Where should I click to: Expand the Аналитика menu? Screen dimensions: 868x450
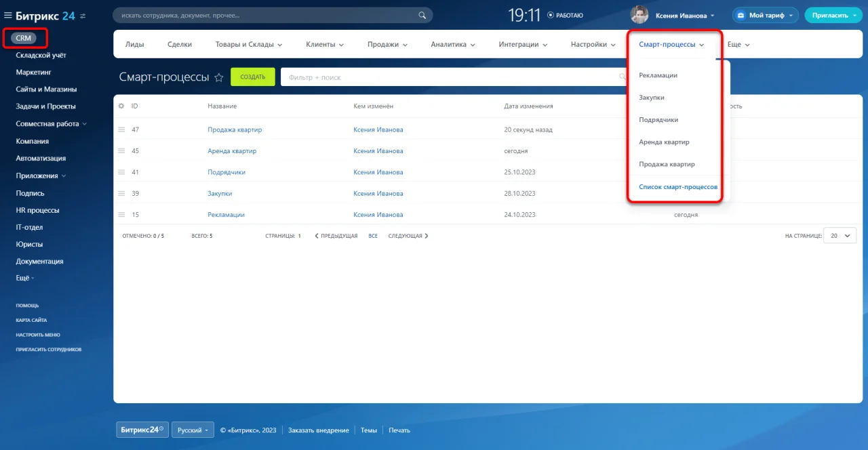453,44
